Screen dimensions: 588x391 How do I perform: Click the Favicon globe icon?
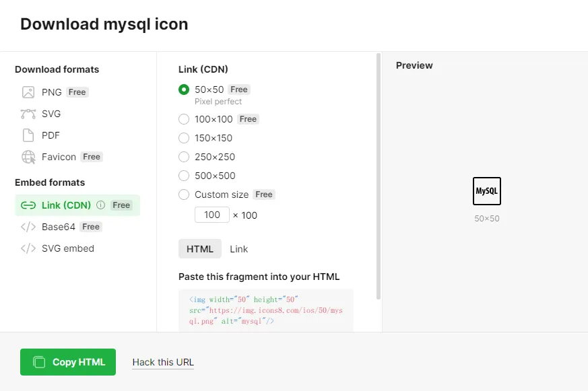[28, 157]
